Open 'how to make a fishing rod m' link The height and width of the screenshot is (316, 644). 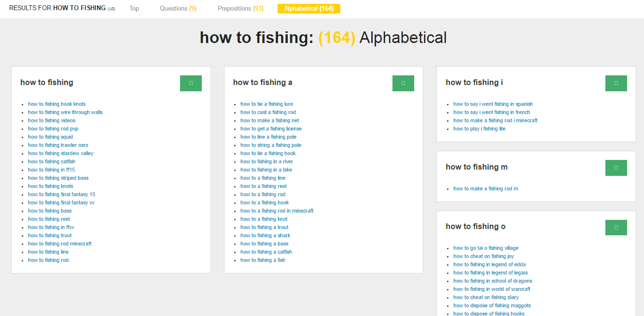pyautogui.click(x=486, y=188)
